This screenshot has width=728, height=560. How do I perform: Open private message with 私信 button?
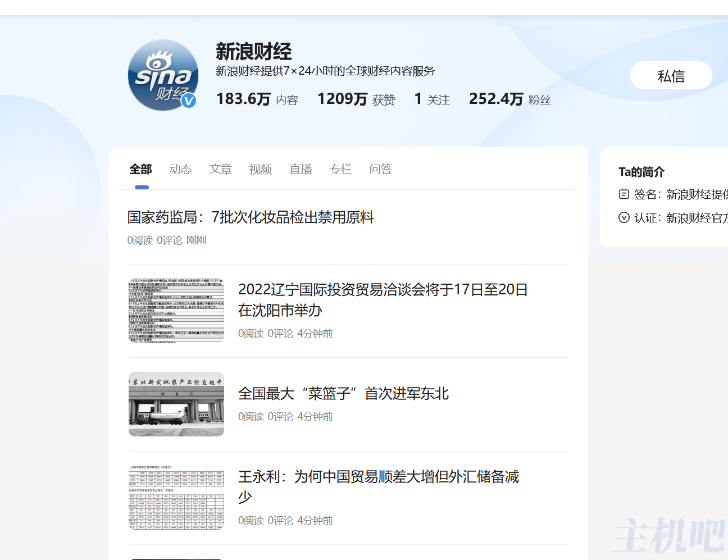tap(671, 75)
